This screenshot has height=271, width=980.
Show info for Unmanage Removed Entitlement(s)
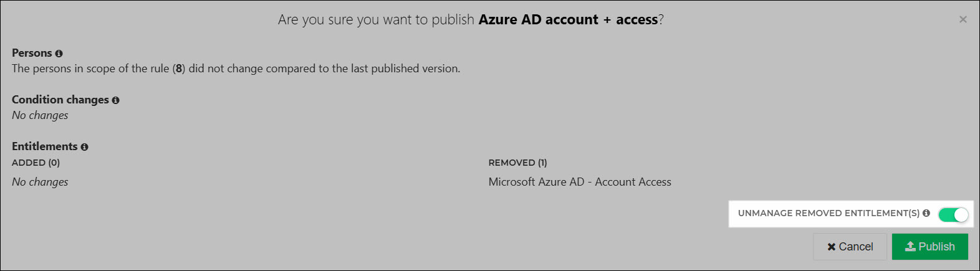pyautogui.click(x=926, y=213)
